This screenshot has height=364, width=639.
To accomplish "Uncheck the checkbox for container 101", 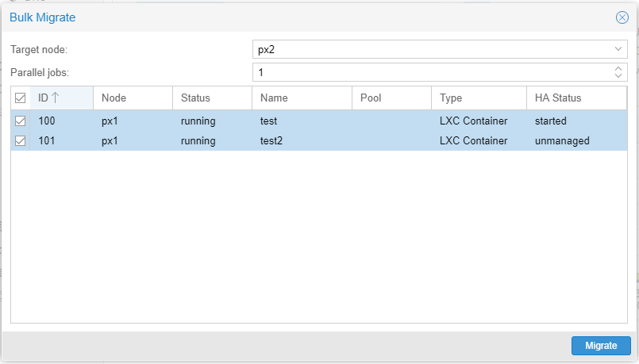I will (x=21, y=141).
